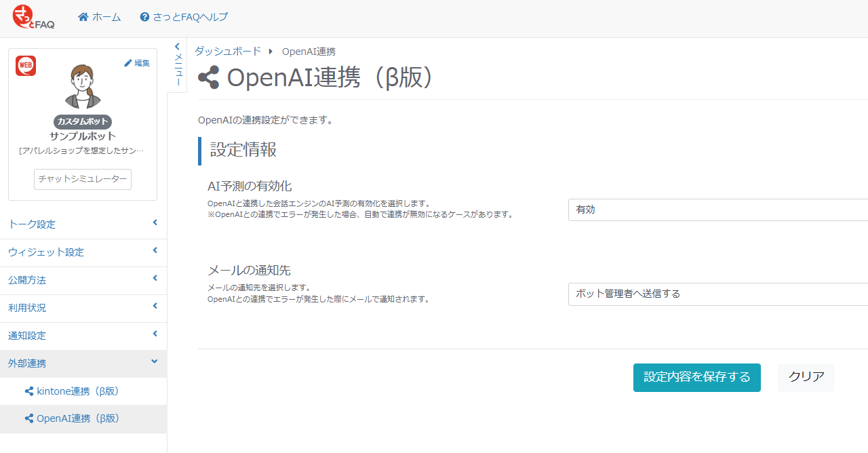Click the pencil 編集 edit icon
868x453 pixels.
point(128,63)
